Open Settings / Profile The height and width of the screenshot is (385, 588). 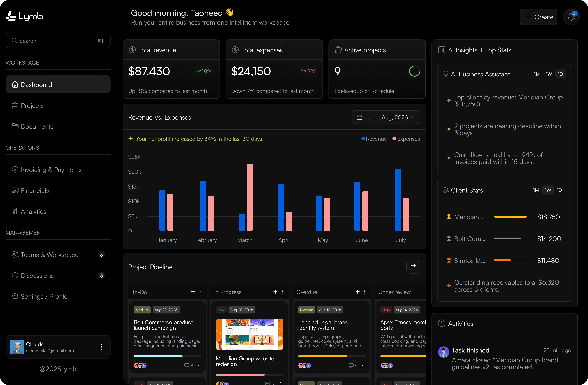pos(58,296)
